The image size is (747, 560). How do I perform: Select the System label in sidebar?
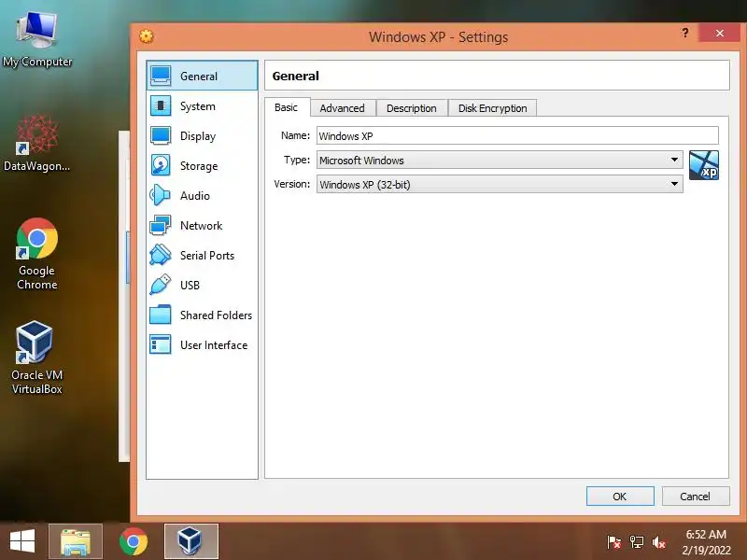coord(198,106)
